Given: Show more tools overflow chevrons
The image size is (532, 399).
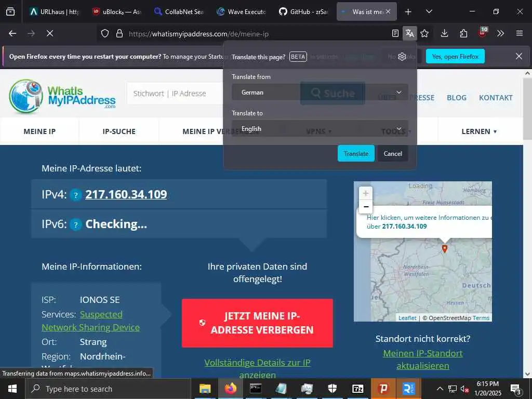Looking at the screenshot, I should pos(500,33).
